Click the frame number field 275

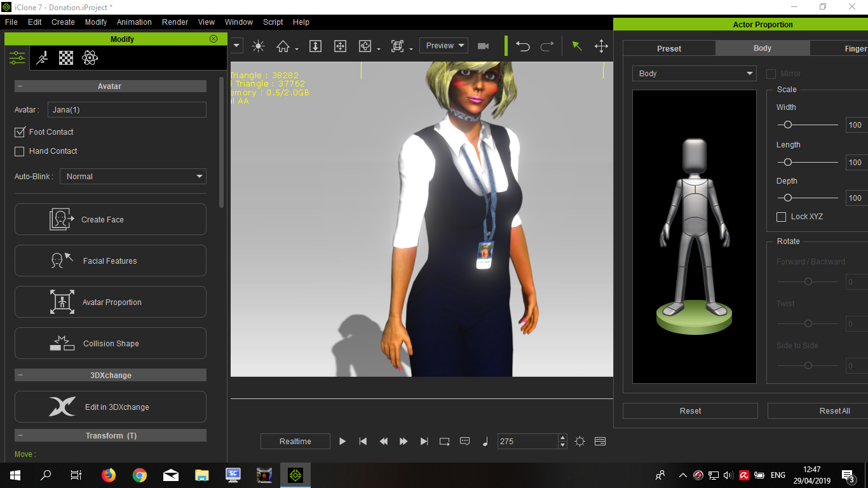click(527, 441)
